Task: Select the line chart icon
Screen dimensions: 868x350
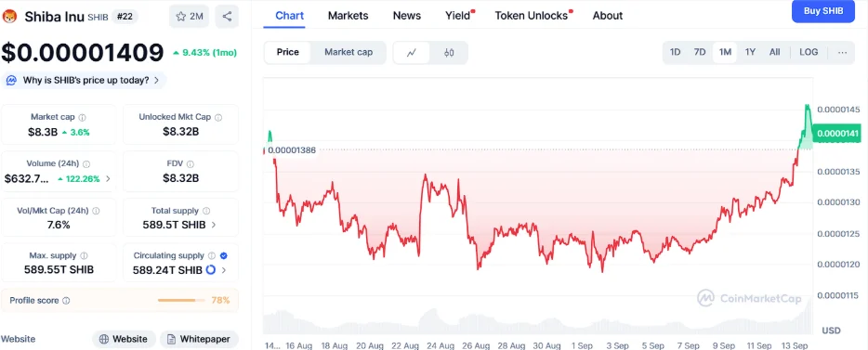Action: tap(412, 53)
